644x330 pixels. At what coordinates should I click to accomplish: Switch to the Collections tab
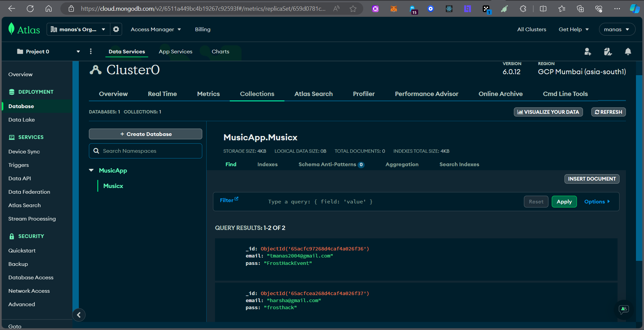[257, 94]
